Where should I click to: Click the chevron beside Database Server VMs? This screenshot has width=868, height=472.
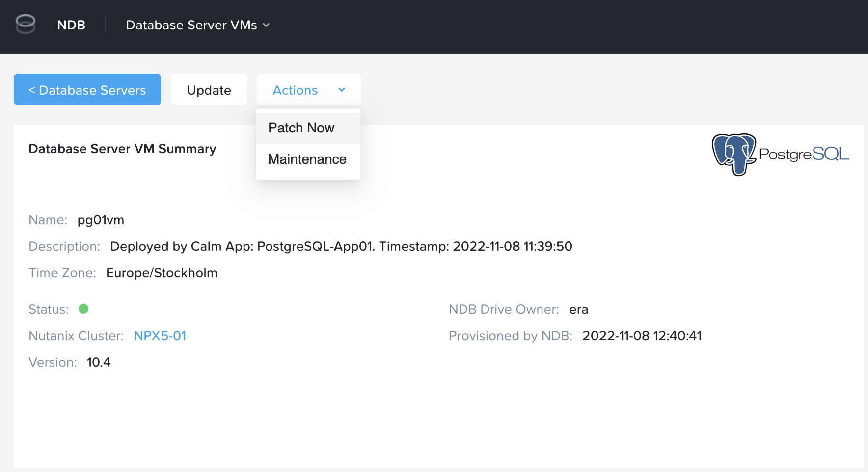coord(266,25)
